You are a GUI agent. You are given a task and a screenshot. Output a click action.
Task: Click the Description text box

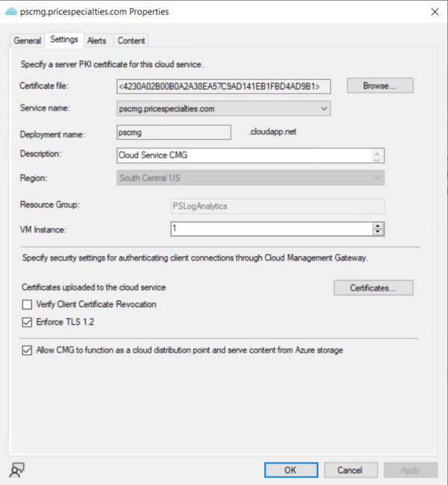250,155
